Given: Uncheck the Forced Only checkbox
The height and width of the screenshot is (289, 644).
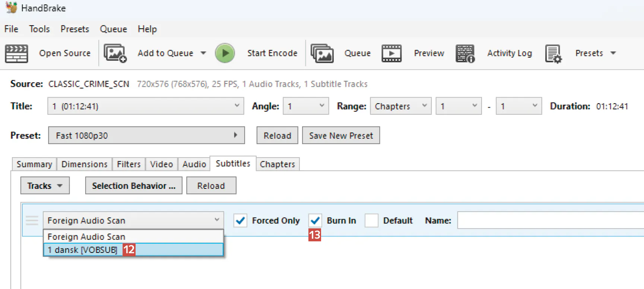Looking at the screenshot, I should pyautogui.click(x=240, y=220).
